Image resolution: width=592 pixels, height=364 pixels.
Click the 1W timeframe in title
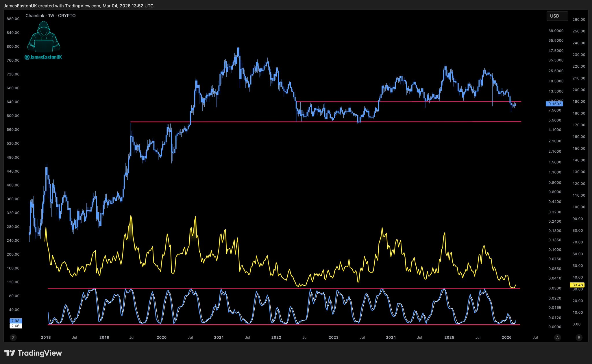click(51, 16)
